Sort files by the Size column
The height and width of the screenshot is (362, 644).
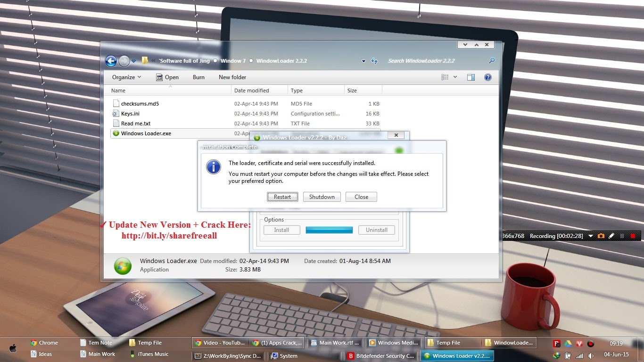(363, 90)
